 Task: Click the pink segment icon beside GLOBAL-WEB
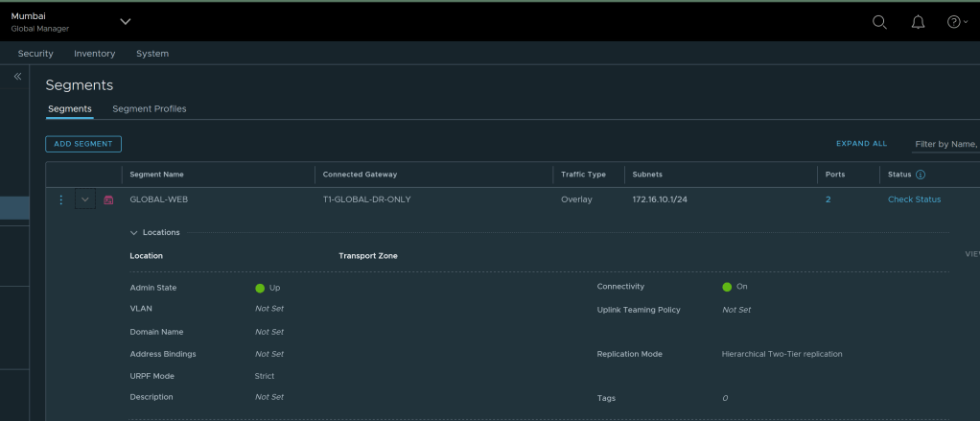(x=108, y=199)
